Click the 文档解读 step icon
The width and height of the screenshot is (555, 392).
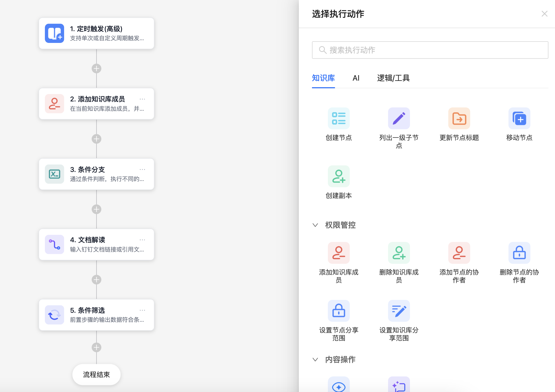click(54, 244)
